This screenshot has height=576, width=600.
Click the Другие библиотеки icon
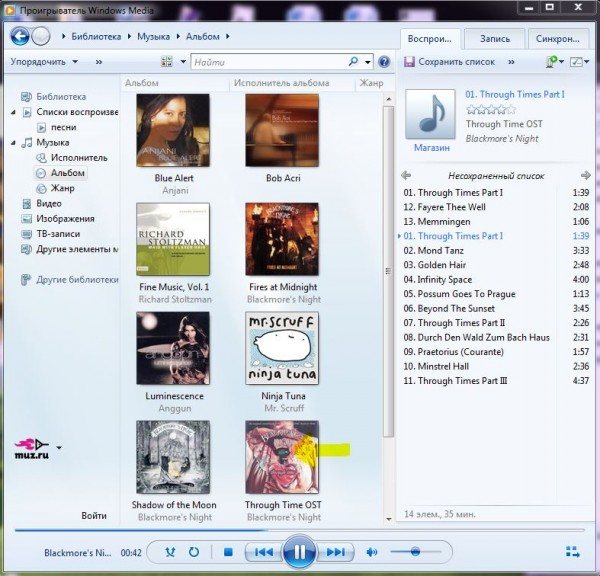click(26, 280)
